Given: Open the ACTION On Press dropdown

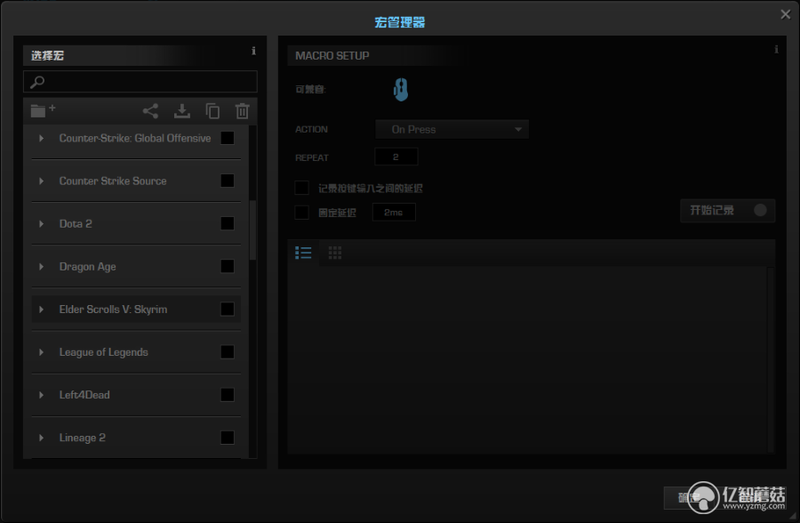Looking at the screenshot, I should 452,130.
